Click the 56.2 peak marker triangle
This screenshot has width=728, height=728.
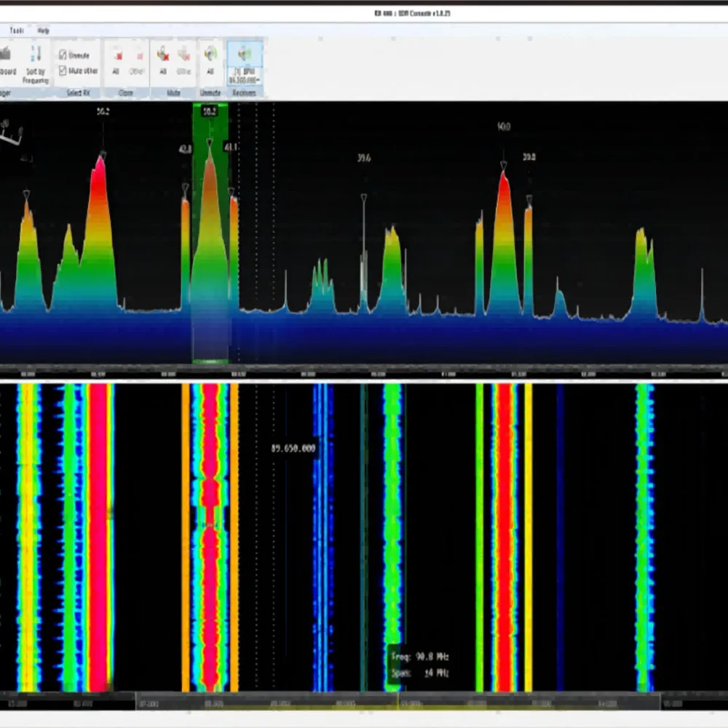click(x=103, y=154)
